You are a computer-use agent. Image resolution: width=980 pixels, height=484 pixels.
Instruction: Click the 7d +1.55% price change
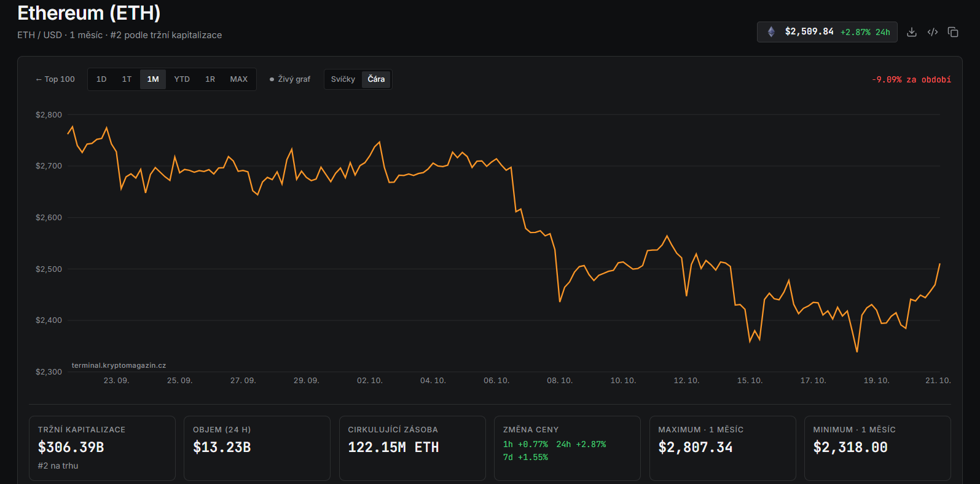point(525,457)
